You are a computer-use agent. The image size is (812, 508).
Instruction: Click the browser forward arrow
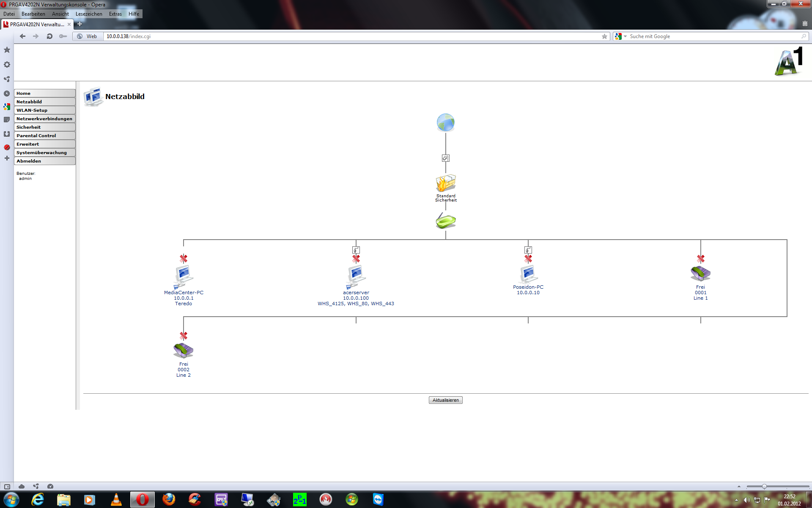click(36, 36)
